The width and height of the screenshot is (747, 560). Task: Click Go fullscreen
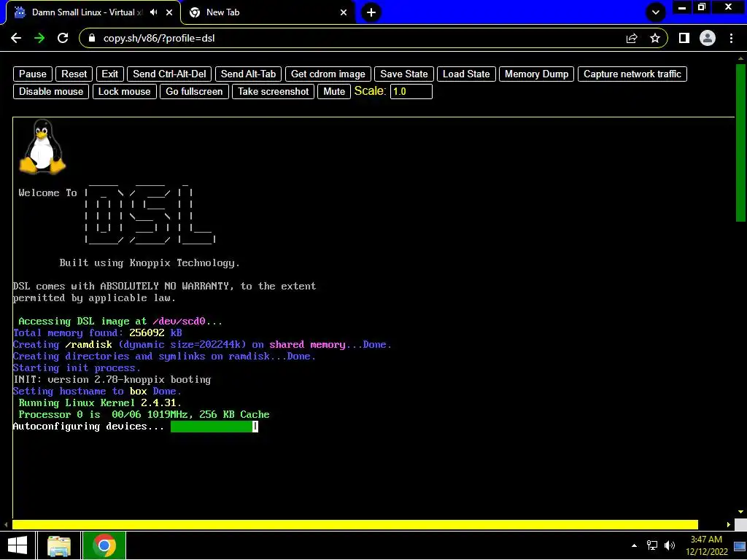coord(194,91)
